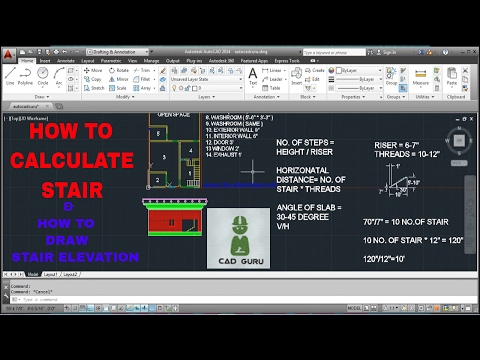Click the Copy tool
Image resolution: width=480 pixels, height=360 pixels.
click(93, 79)
